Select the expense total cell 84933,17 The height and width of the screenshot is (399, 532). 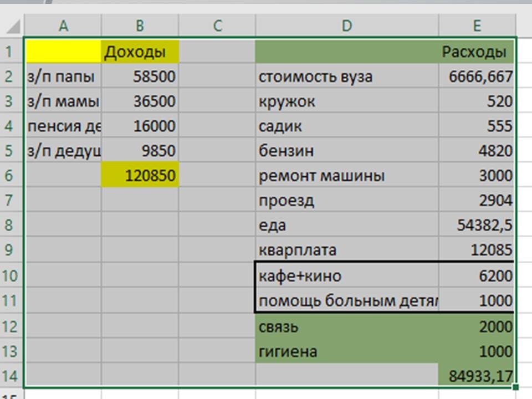pos(477,377)
